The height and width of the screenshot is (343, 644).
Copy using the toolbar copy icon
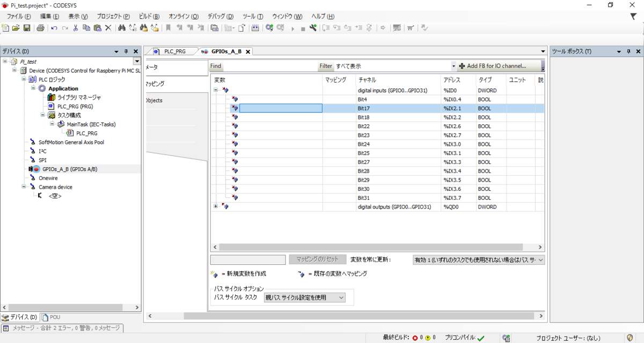tap(86, 28)
